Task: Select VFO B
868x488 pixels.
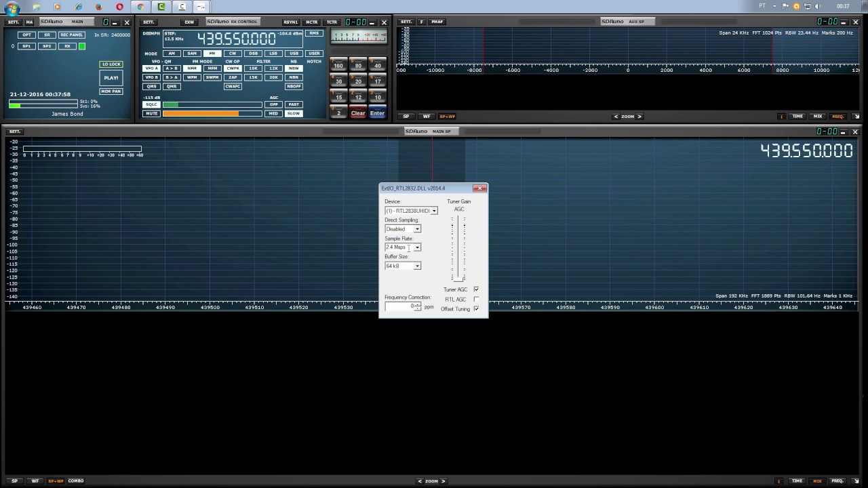Action: click(x=151, y=77)
